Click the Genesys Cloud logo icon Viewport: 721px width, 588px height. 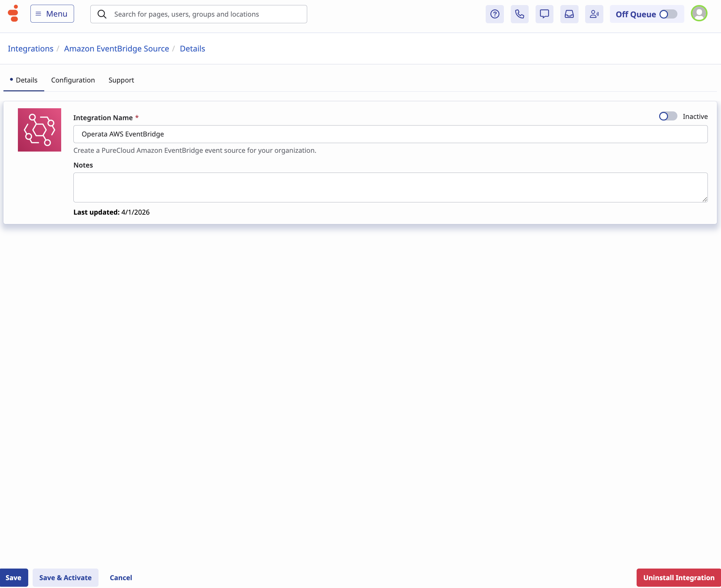click(13, 13)
